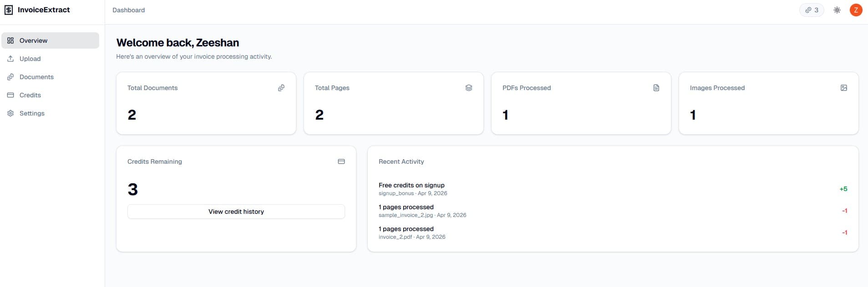Click the Images Processed value 1
The width and height of the screenshot is (868, 287).
(x=693, y=115)
